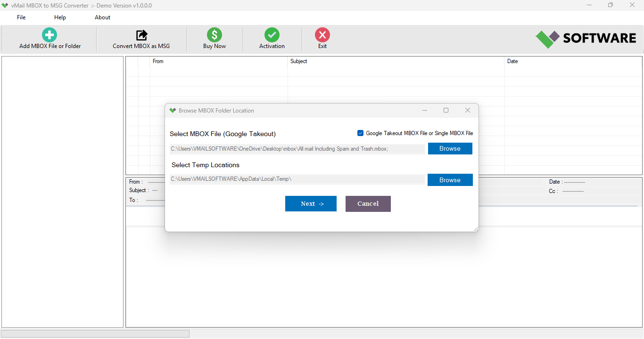Click the green Activation checkmark icon
The image size is (644, 339).
click(x=272, y=35)
